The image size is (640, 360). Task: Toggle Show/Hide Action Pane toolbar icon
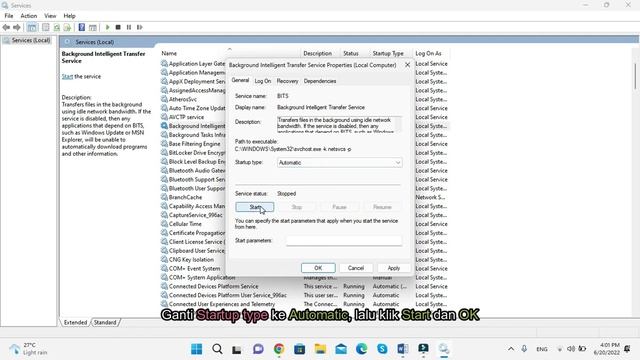click(93, 27)
